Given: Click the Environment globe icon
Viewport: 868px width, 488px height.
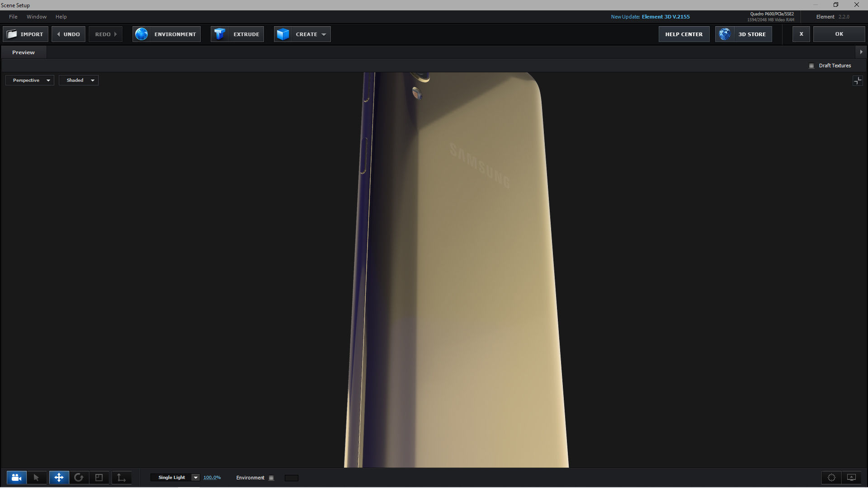Looking at the screenshot, I should click(142, 34).
